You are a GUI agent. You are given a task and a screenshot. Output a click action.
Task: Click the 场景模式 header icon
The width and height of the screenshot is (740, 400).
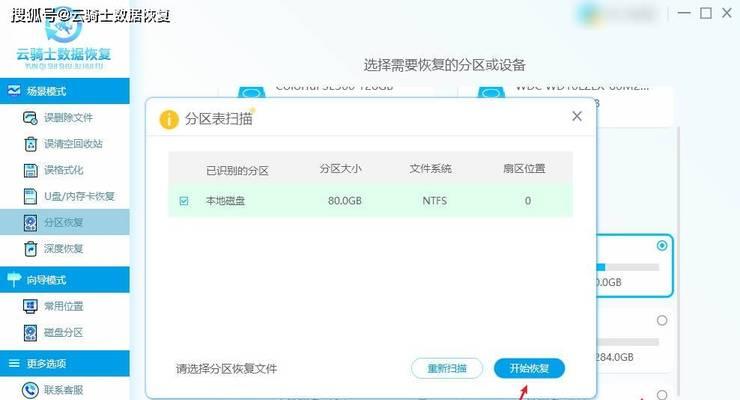(x=14, y=91)
